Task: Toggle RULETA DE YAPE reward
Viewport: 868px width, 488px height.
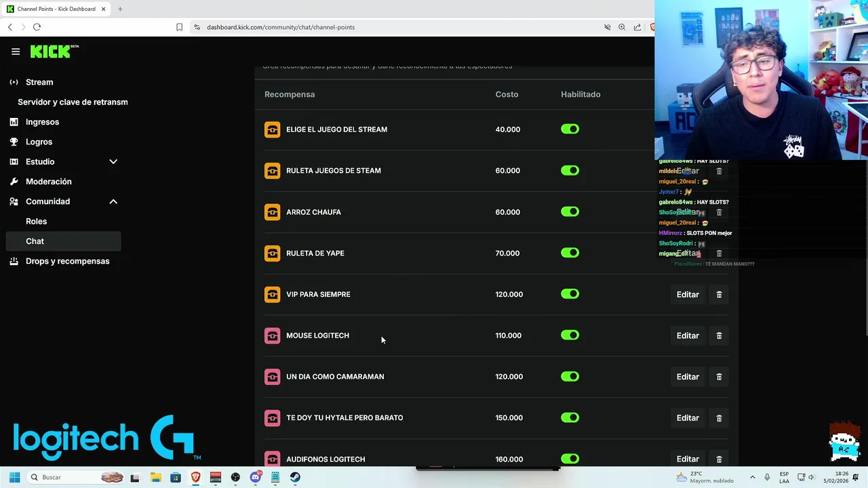Action: pyautogui.click(x=570, y=253)
